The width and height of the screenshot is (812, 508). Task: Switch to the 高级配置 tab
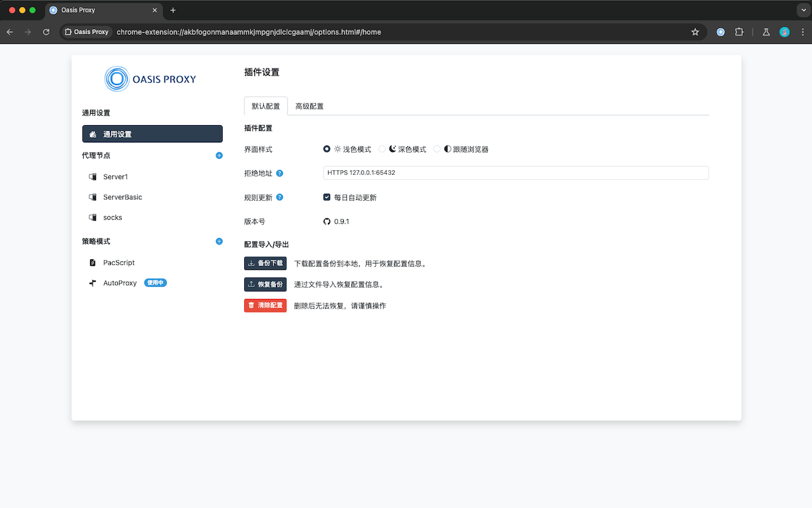coord(310,105)
